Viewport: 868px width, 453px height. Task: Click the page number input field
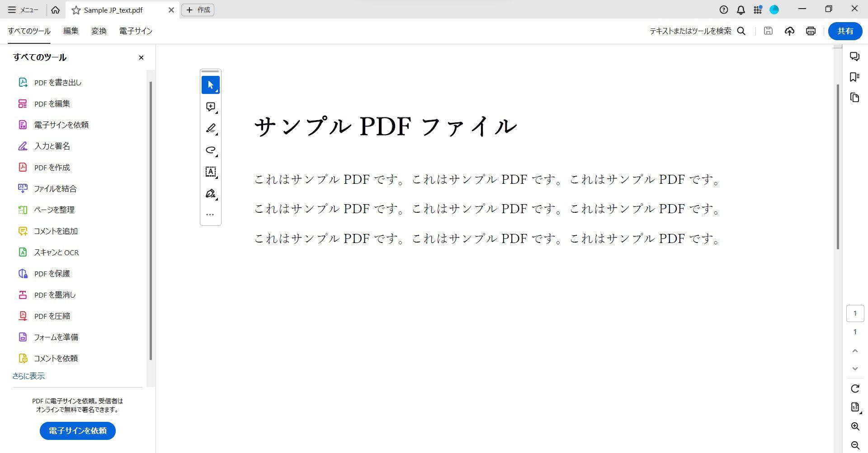pos(854,313)
